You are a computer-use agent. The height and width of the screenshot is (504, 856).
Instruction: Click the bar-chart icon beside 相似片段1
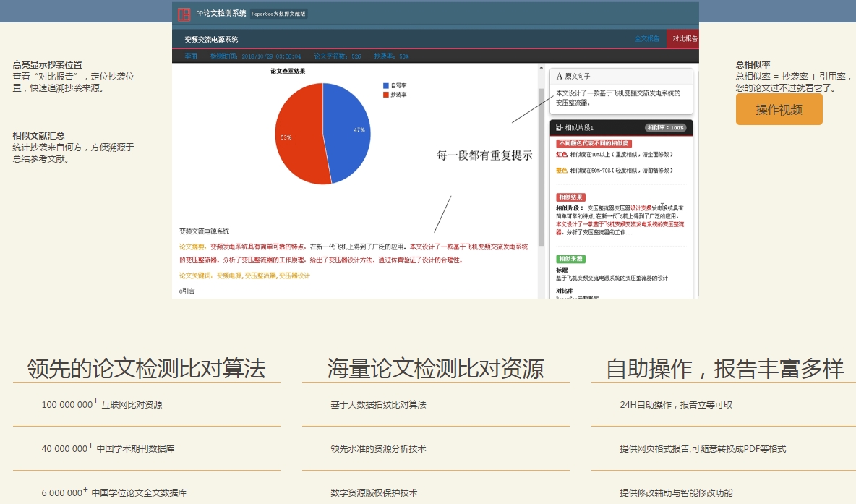[559, 127]
